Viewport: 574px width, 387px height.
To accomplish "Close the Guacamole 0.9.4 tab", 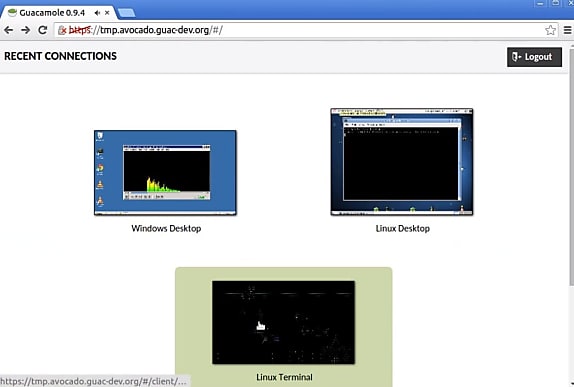I will coord(107,13).
